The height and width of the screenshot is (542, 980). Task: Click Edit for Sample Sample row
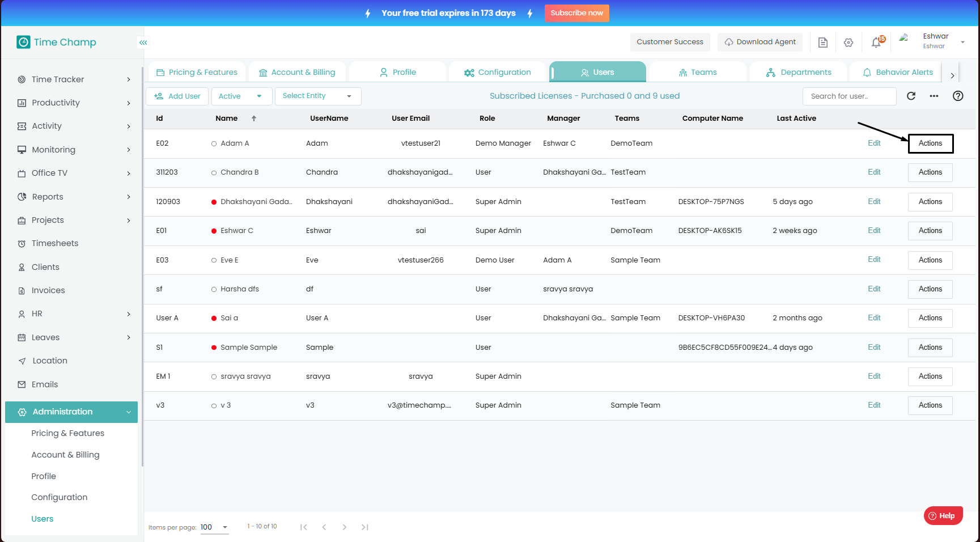click(874, 348)
